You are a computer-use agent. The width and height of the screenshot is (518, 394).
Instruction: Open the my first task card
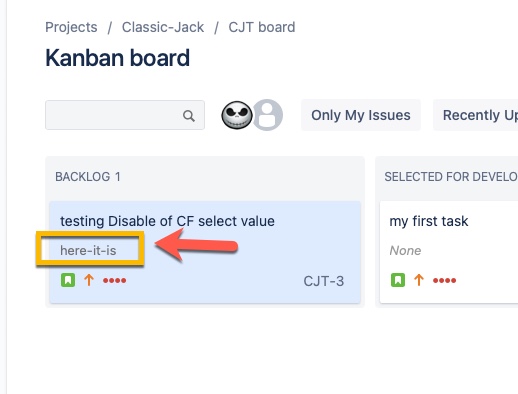pos(449,252)
